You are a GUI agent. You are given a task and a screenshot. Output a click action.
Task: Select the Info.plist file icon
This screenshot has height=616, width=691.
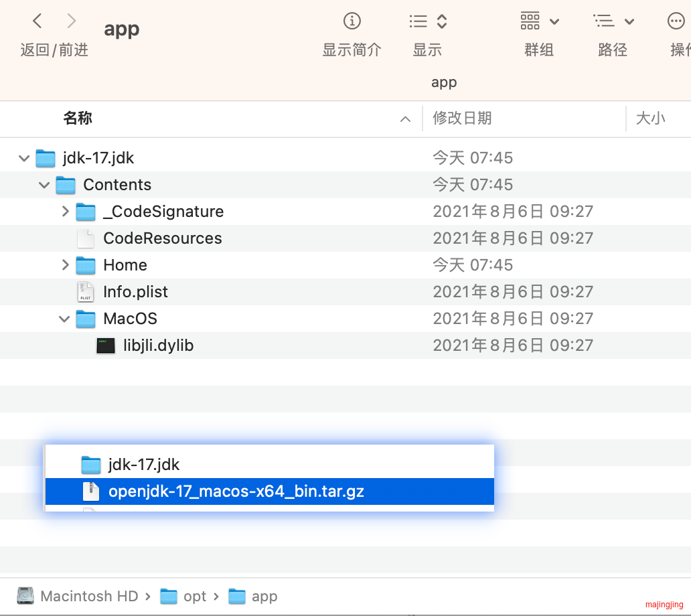pos(86,292)
